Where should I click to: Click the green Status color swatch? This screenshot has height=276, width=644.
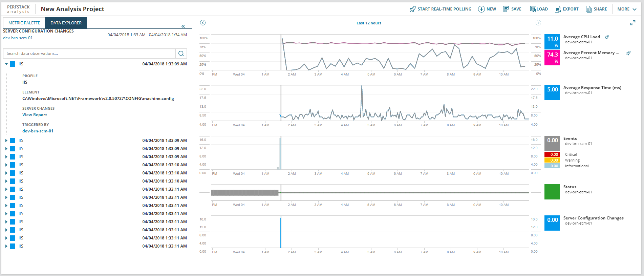[552, 192]
